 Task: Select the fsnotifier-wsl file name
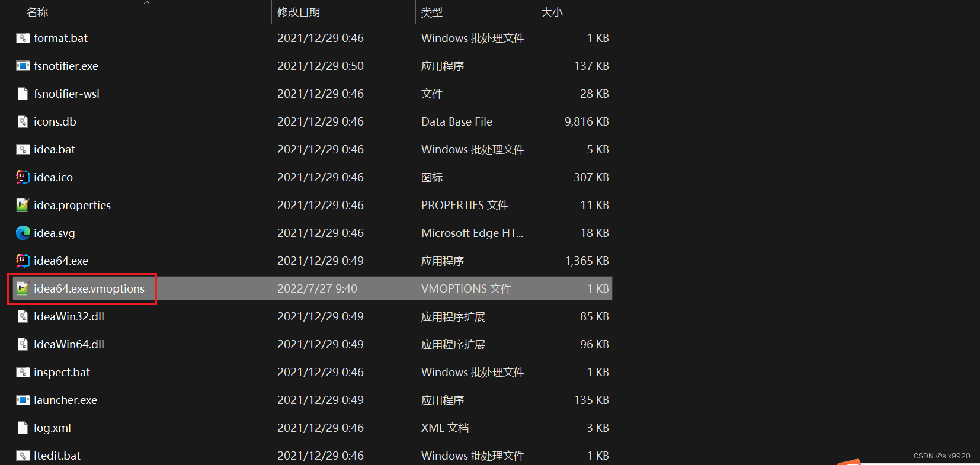(66, 94)
